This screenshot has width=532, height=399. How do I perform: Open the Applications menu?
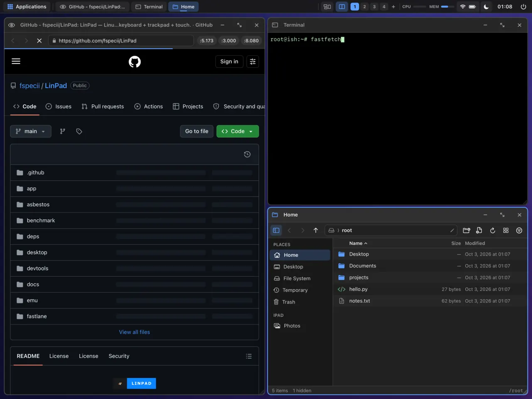point(27,7)
